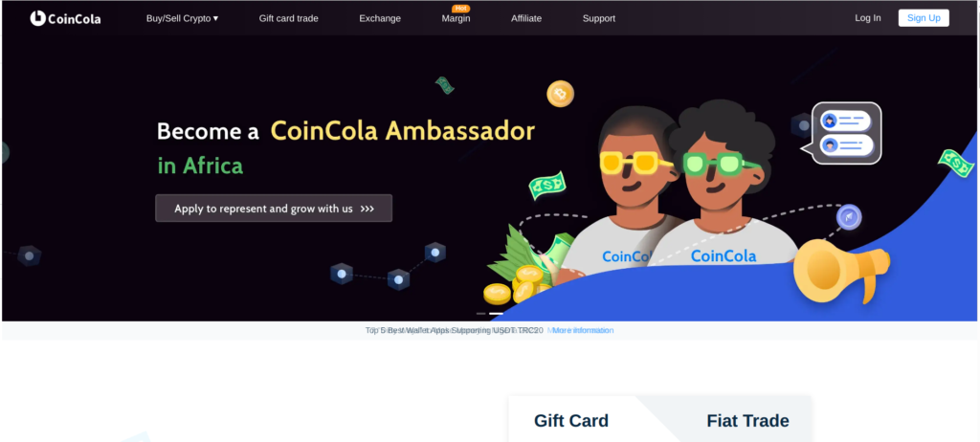Switch to the Gift Card tab

click(571, 421)
